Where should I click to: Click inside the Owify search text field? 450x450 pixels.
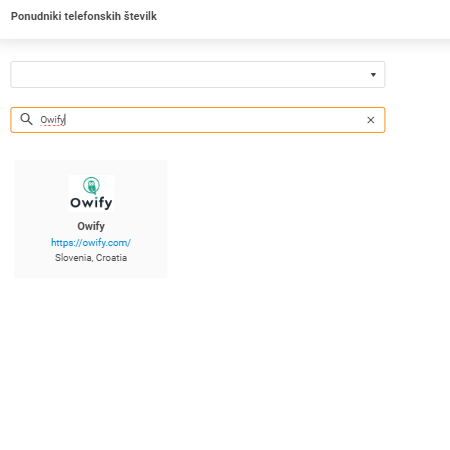point(198,120)
